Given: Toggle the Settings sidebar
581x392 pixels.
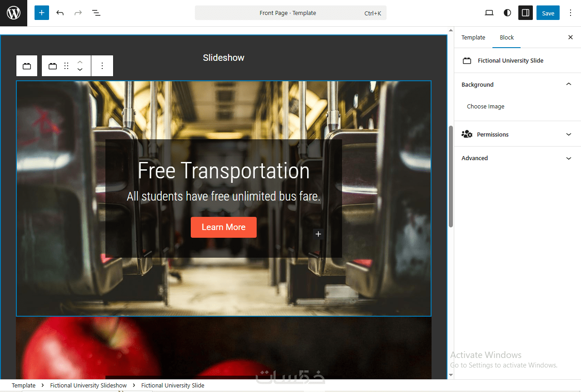Looking at the screenshot, I should pos(526,13).
